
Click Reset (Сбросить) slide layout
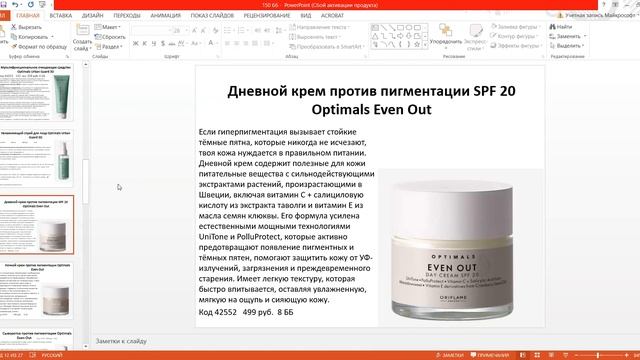pyautogui.click(x=110, y=37)
